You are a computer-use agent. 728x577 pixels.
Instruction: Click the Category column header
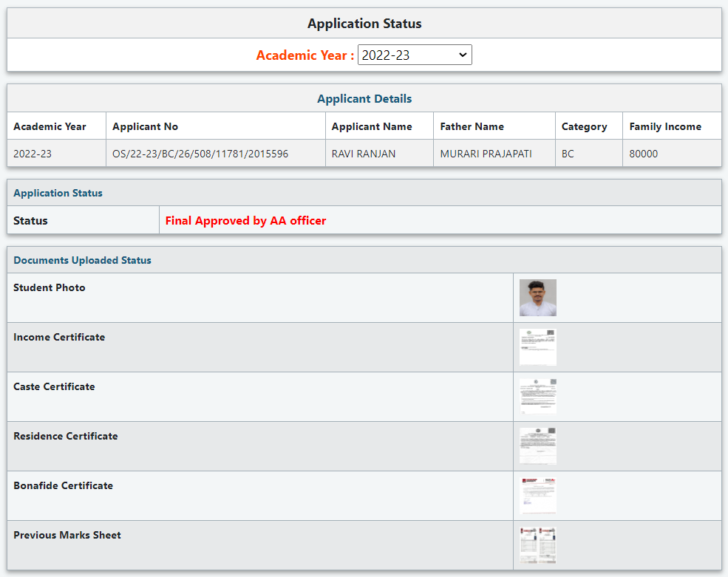(585, 127)
